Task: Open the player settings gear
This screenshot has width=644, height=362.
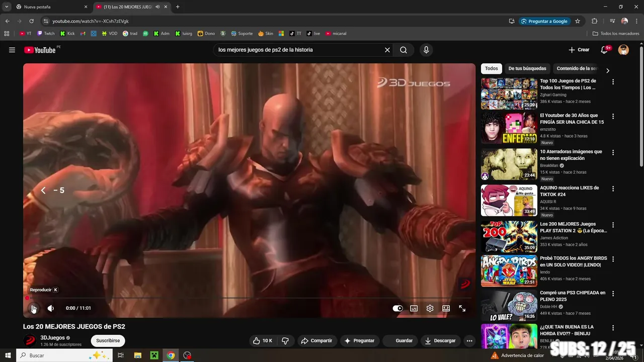Action: 430,309
